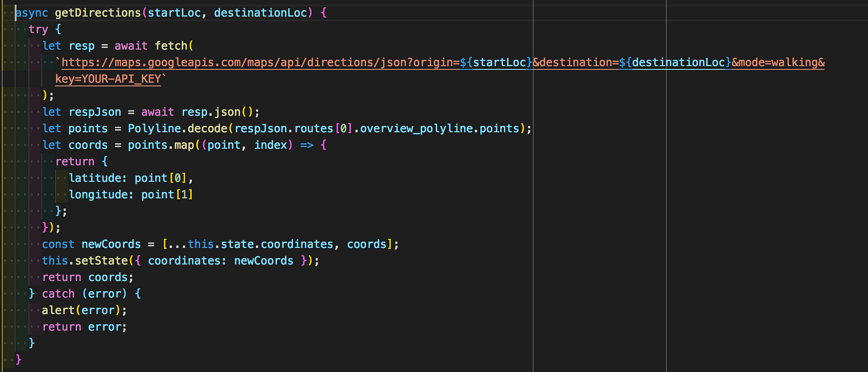868x372 pixels.
Task: Click the final closing magenta brace
Action: [18, 360]
